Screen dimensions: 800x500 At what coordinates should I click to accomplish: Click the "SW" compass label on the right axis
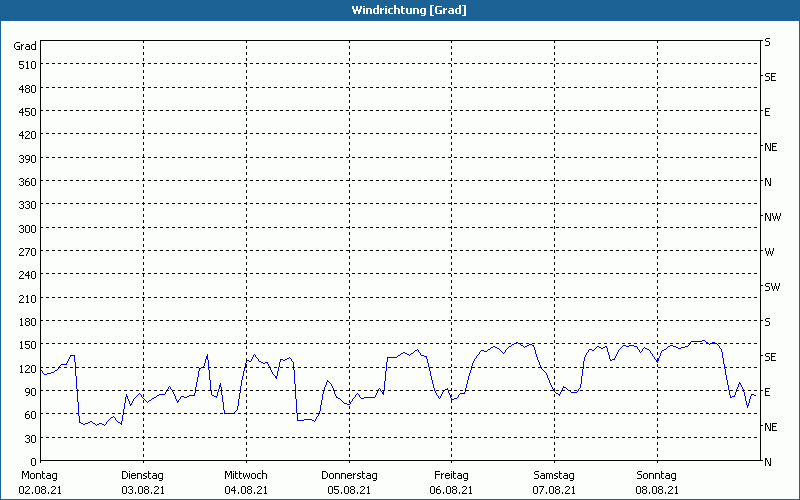(x=772, y=287)
